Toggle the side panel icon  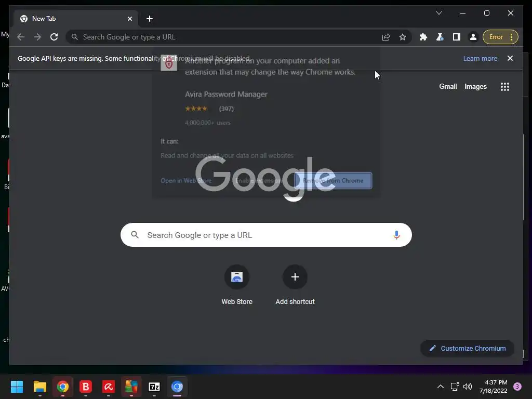[x=456, y=37]
